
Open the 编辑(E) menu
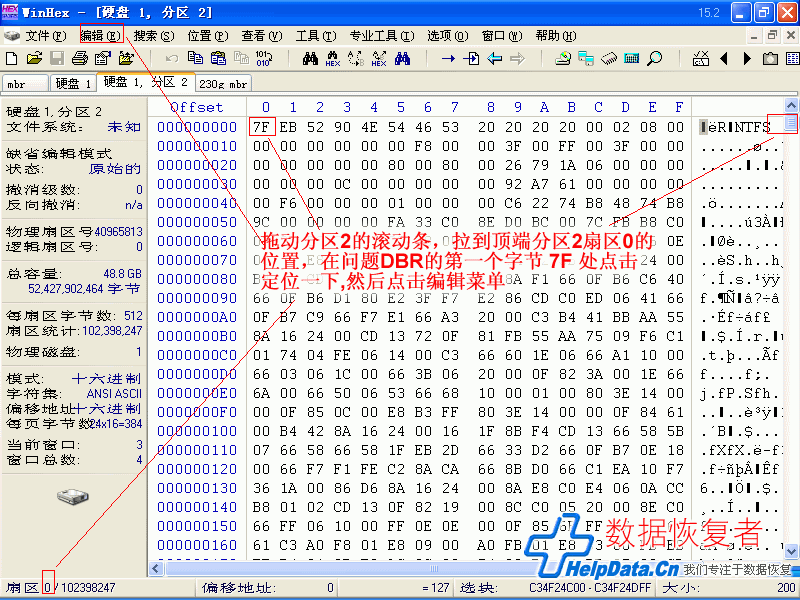(102, 36)
